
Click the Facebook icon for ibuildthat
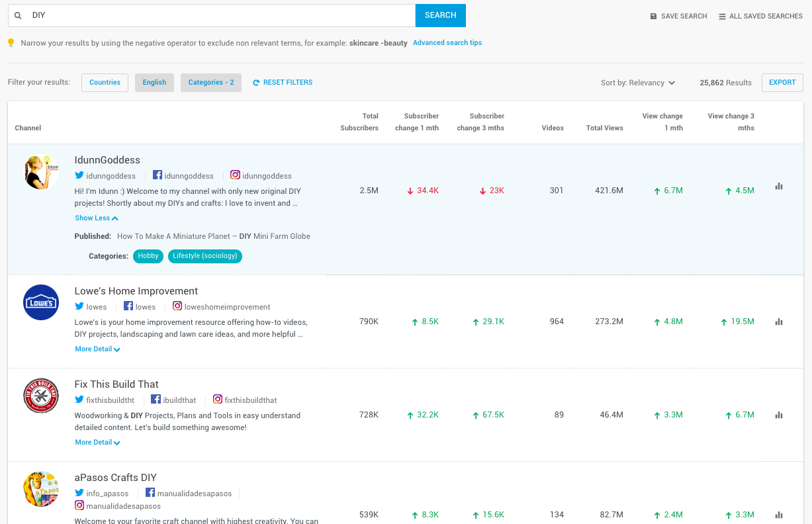155,400
